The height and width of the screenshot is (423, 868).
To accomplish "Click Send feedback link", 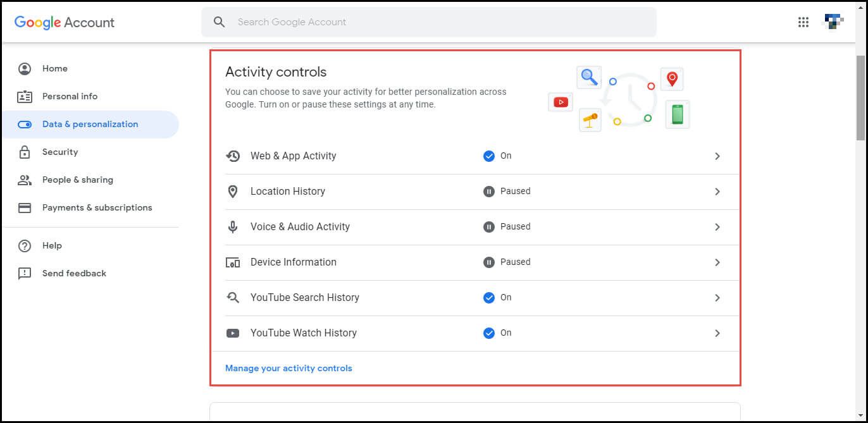I will [90, 273].
